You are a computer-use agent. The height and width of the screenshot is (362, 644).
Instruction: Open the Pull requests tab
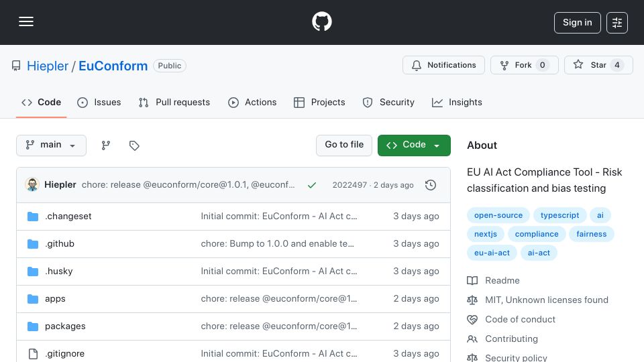pyautogui.click(x=174, y=102)
